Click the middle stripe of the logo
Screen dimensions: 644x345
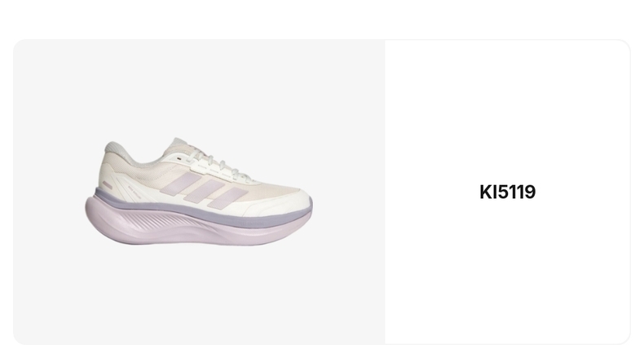tap(204, 190)
